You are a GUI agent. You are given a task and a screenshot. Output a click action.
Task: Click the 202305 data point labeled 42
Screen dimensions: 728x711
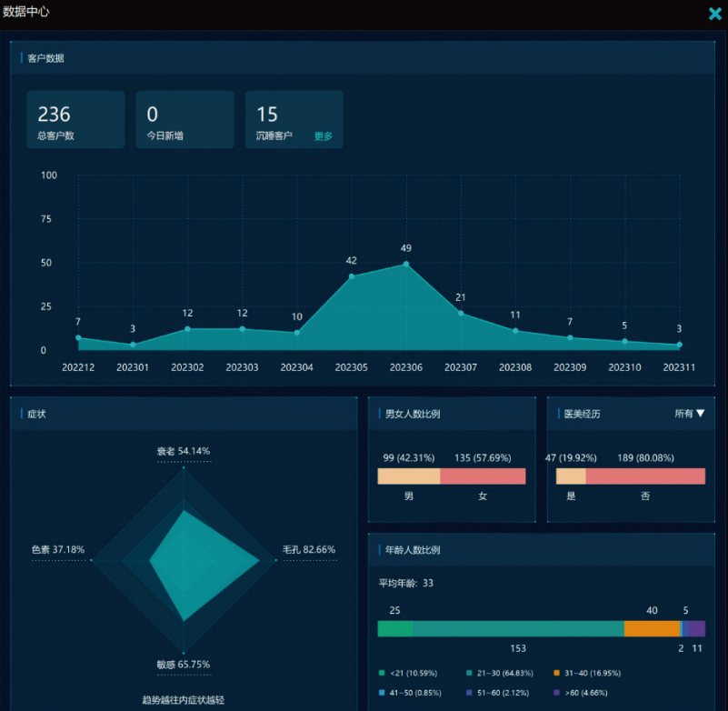click(x=352, y=276)
